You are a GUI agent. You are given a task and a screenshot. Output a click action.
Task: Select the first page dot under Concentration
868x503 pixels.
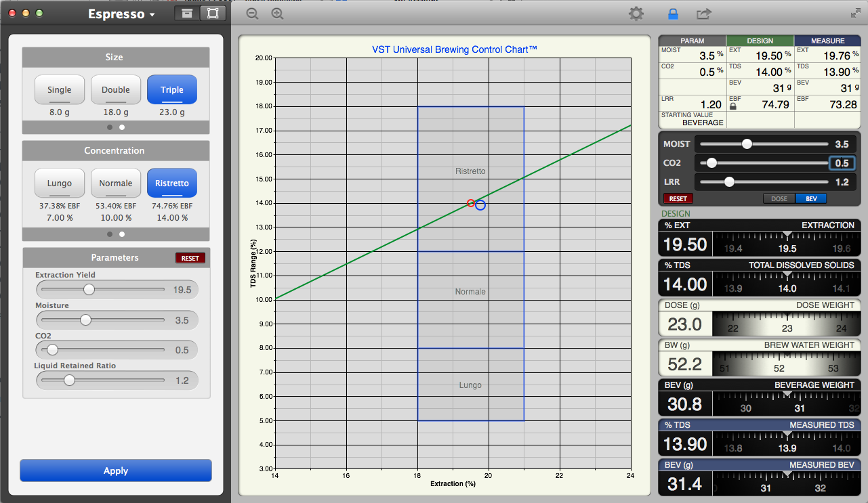110,234
